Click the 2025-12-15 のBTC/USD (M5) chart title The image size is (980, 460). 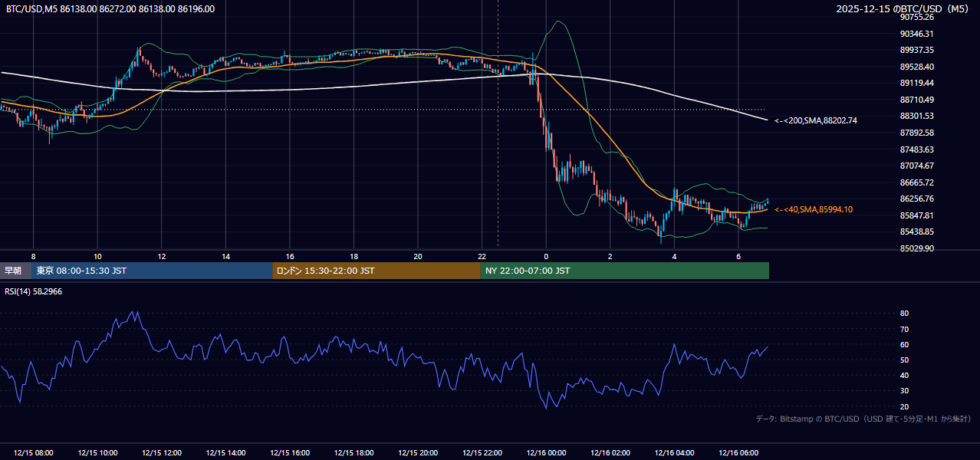click(904, 9)
